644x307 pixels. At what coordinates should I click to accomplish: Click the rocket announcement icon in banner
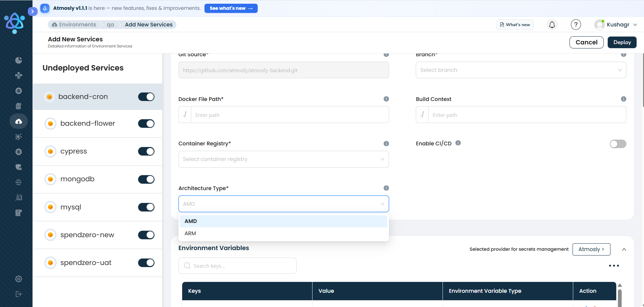(45, 8)
